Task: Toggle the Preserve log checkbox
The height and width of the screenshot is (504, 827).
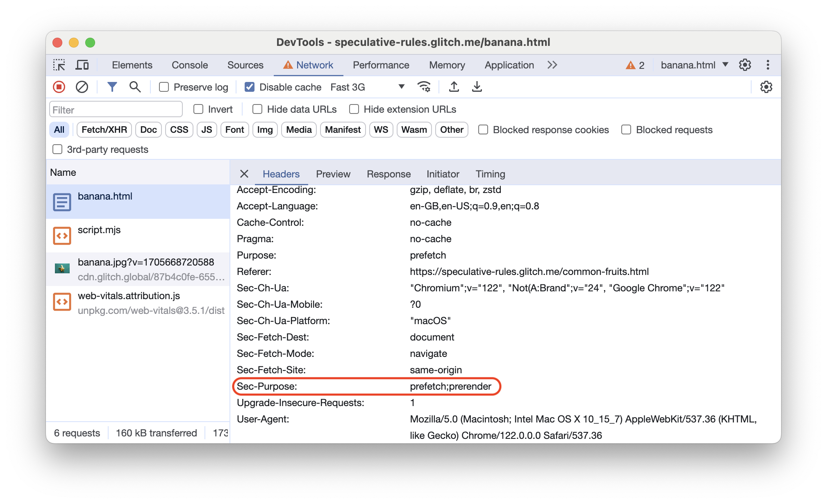Action: click(x=164, y=87)
